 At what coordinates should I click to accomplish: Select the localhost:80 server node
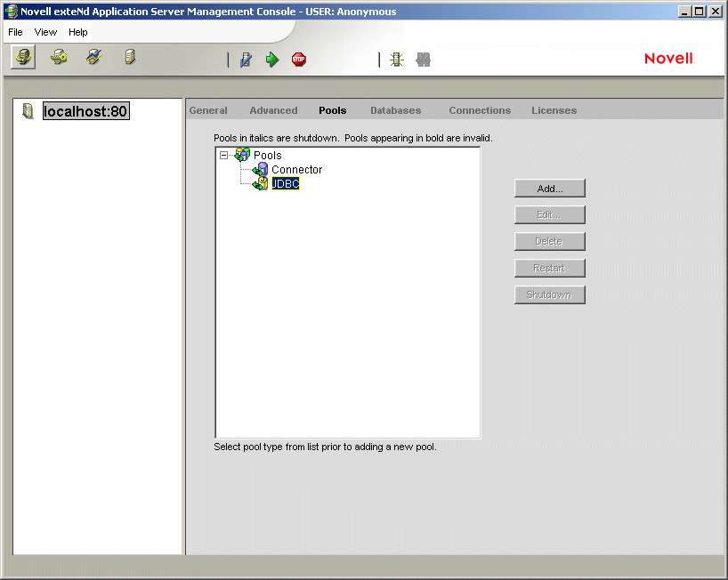[x=86, y=111]
